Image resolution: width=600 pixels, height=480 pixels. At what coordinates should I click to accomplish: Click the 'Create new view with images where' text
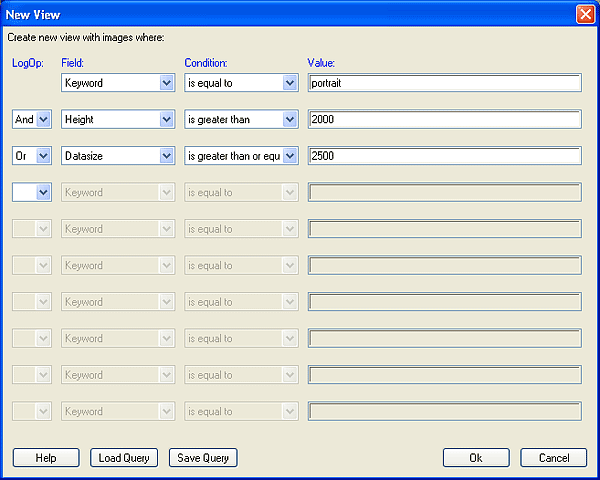point(86,38)
